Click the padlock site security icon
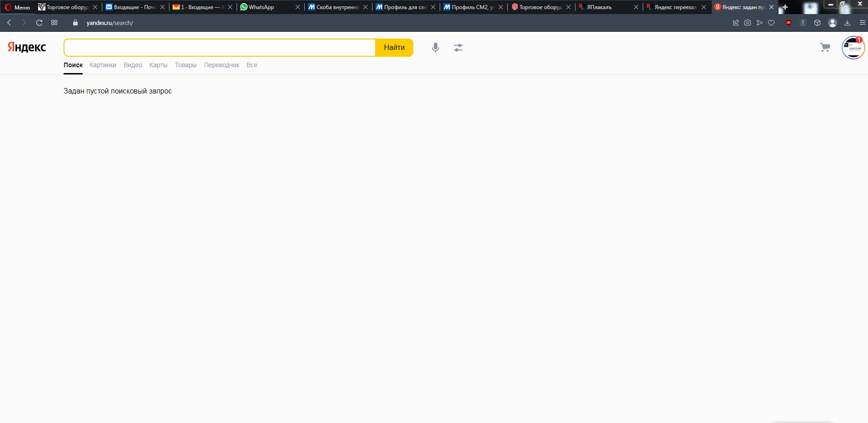 75,23
